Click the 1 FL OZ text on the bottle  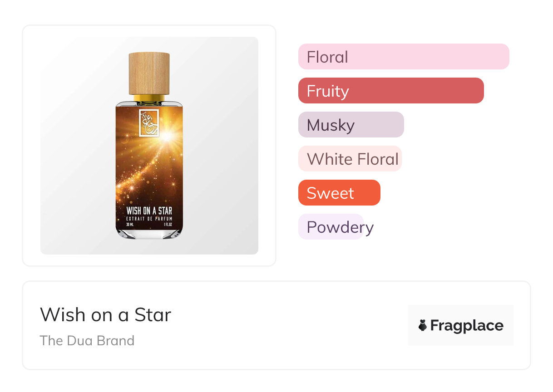pyautogui.click(x=167, y=225)
